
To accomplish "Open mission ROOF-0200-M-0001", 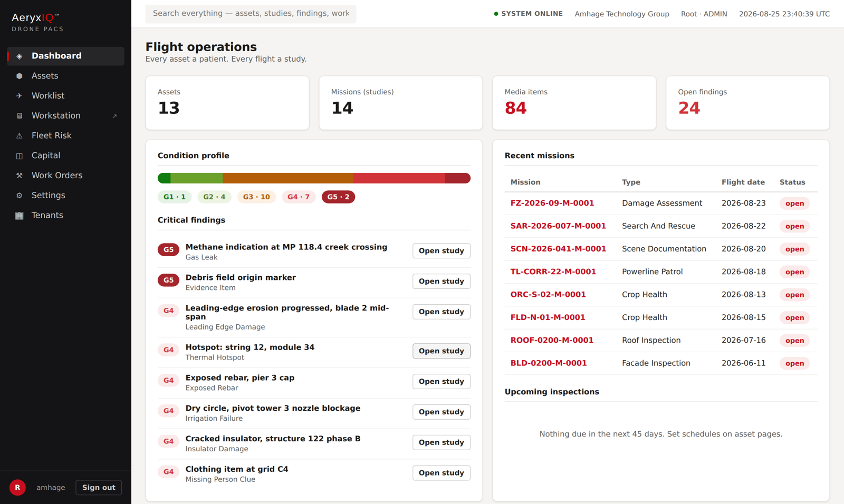I will [552, 341].
